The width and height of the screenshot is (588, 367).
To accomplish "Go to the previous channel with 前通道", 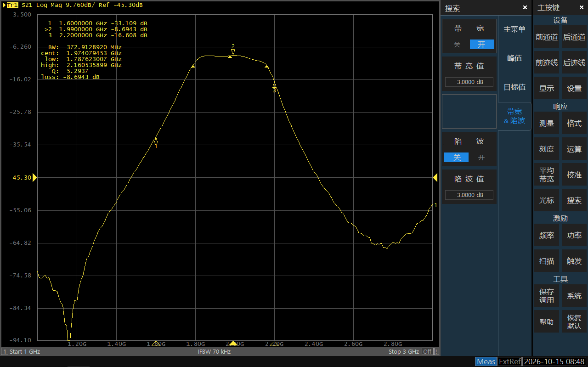I will click(x=547, y=38).
